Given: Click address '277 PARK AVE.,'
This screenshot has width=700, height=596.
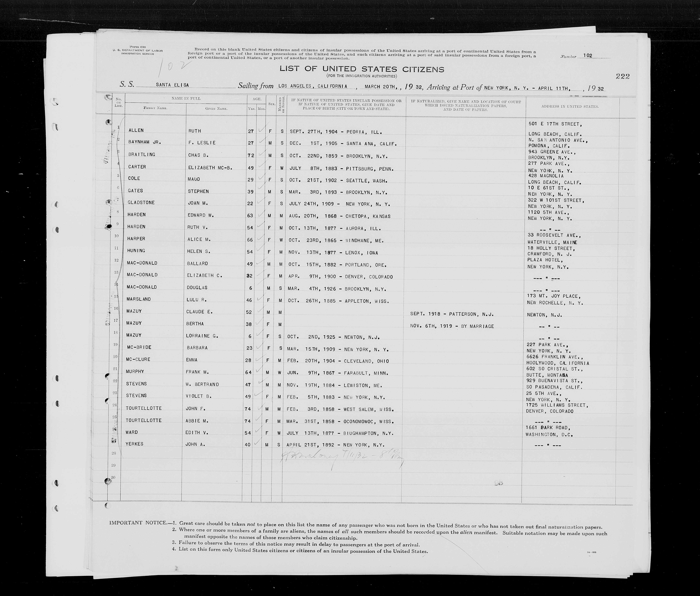Looking at the screenshot, I should 549,164.
